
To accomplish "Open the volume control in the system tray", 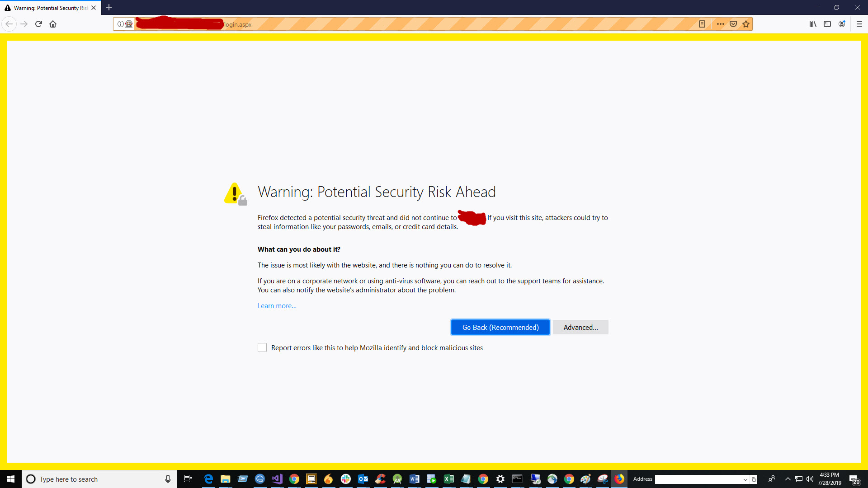I will click(x=809, y=479).
